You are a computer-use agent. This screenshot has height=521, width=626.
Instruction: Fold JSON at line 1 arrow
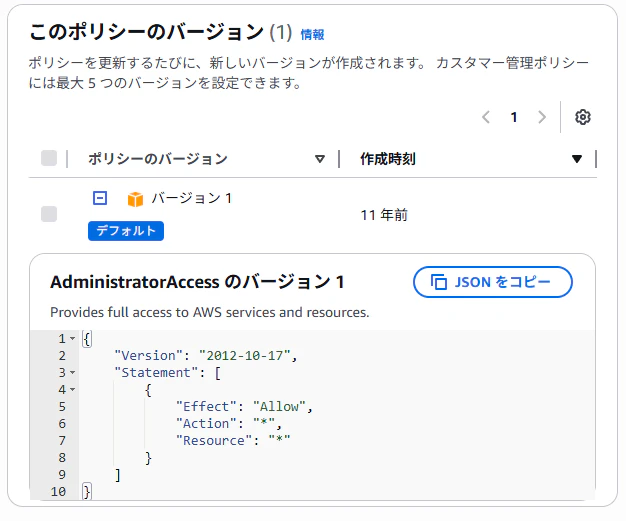click(x=72, y=339)
